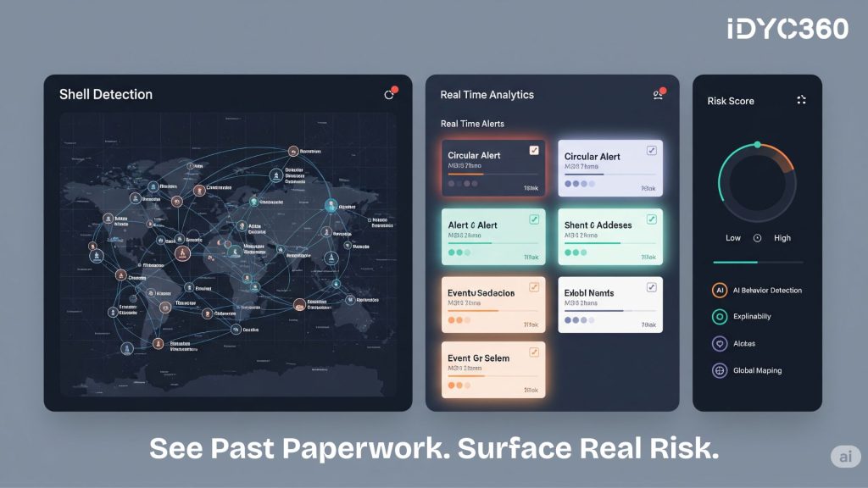Tick the checkbox on the Exlobl Namts card

click(x=651, y=287)
